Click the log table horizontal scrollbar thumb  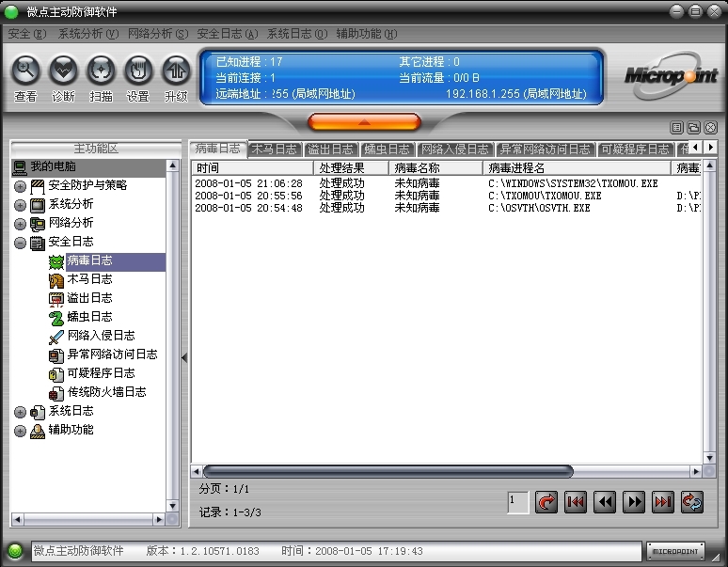tap(388, 472)
